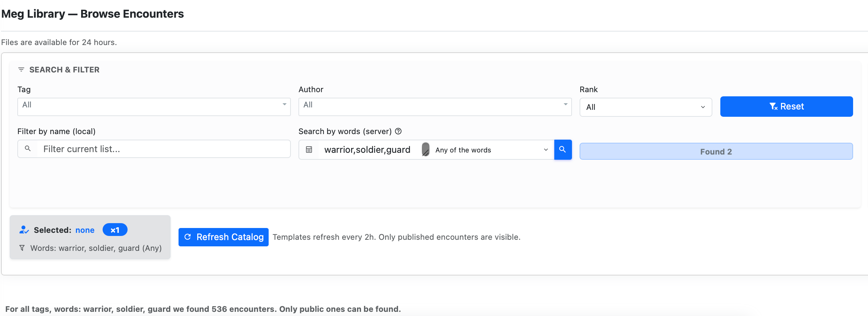Focus the Filter current list input

pyautogui.click(x=163, y=149)
